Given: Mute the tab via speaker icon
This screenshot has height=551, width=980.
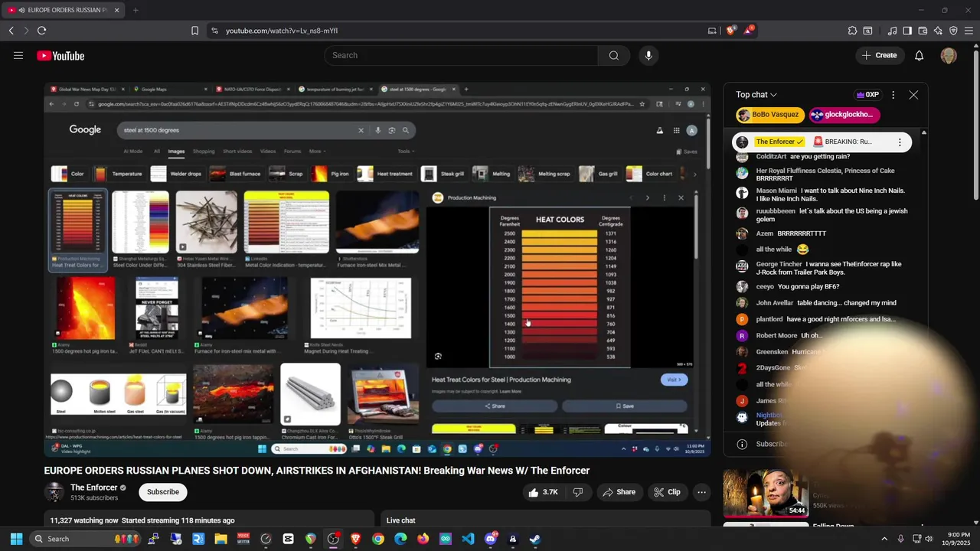Looking at the screenshot, I should pyautogui.click(x=21, y=10).
